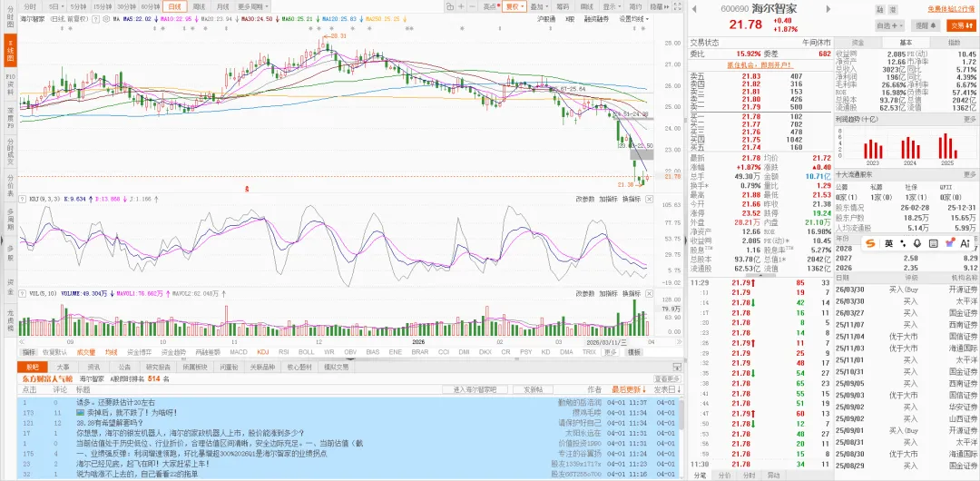The width and height of the screenshot is (980, 481).
Task: Toggle RSI indicator in indicator bar
Action: (x=284, y=352)
